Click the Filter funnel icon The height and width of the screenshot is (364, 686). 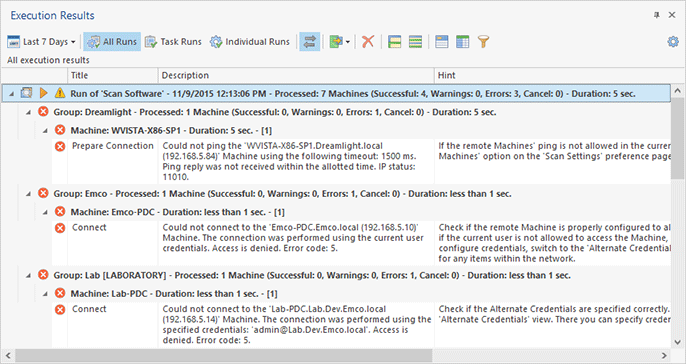click(x=483, y=42)
